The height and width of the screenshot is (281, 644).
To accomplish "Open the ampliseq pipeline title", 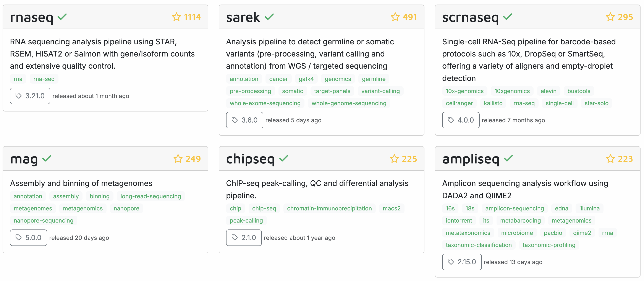I will [471, 159].
